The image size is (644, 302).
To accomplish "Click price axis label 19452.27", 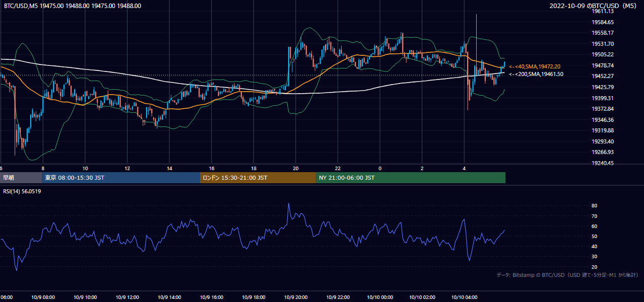I will (603, 76).
